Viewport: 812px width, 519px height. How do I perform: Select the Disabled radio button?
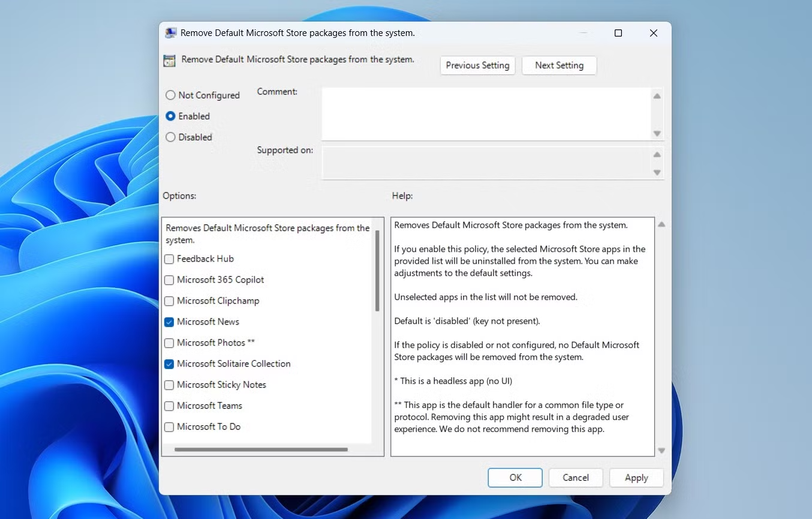click(170, 137)
